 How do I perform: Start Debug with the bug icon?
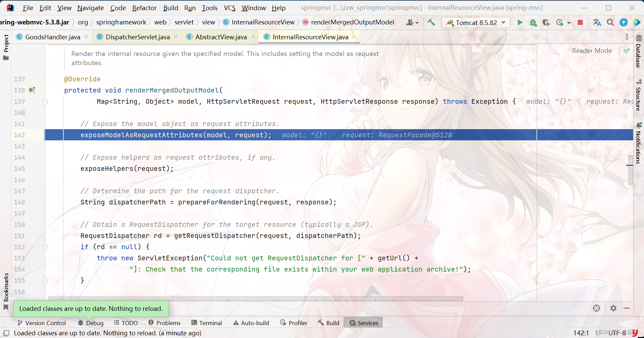(533, 22)
